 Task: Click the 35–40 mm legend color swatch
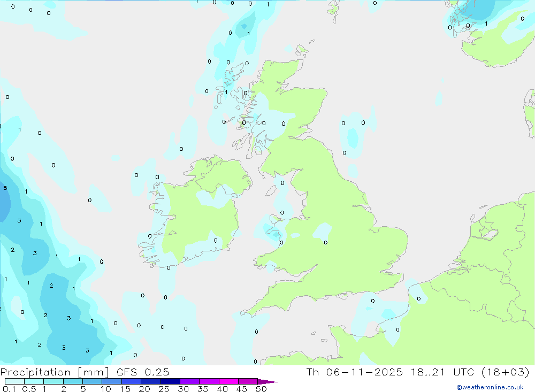(209, 381)
